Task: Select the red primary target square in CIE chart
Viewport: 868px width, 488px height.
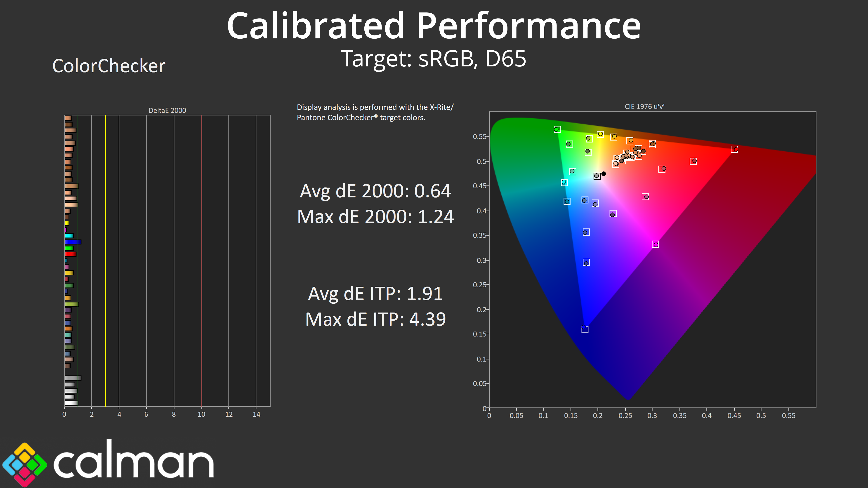Action: (734, 149)
